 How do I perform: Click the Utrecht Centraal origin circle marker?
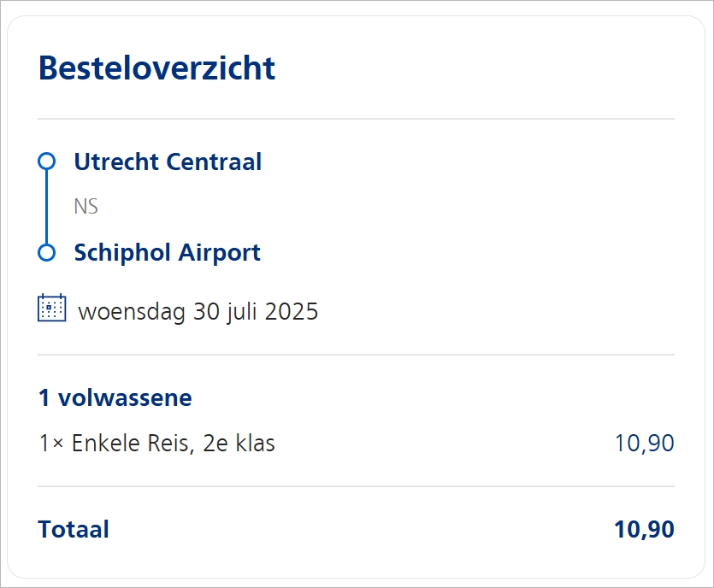(47, 162)
